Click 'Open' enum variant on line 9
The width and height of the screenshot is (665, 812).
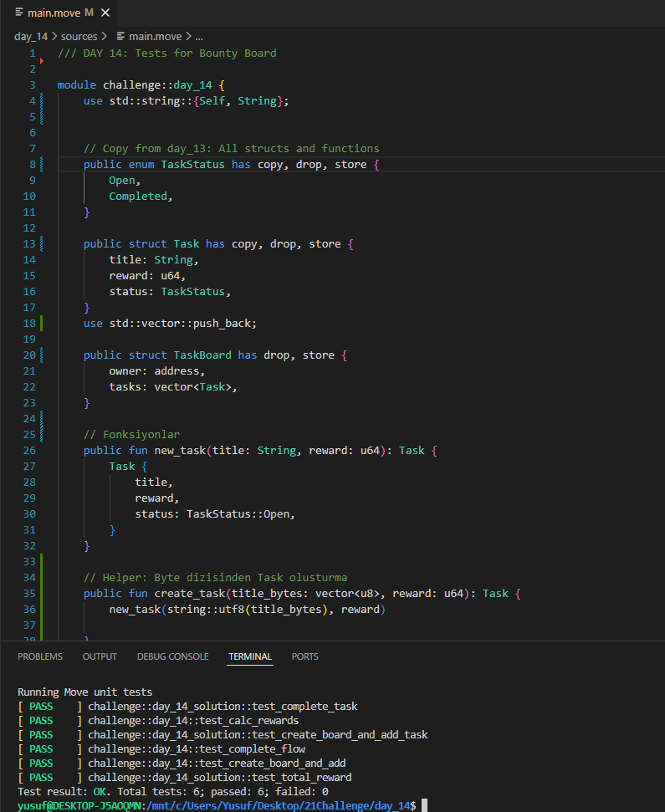[122, 181]
